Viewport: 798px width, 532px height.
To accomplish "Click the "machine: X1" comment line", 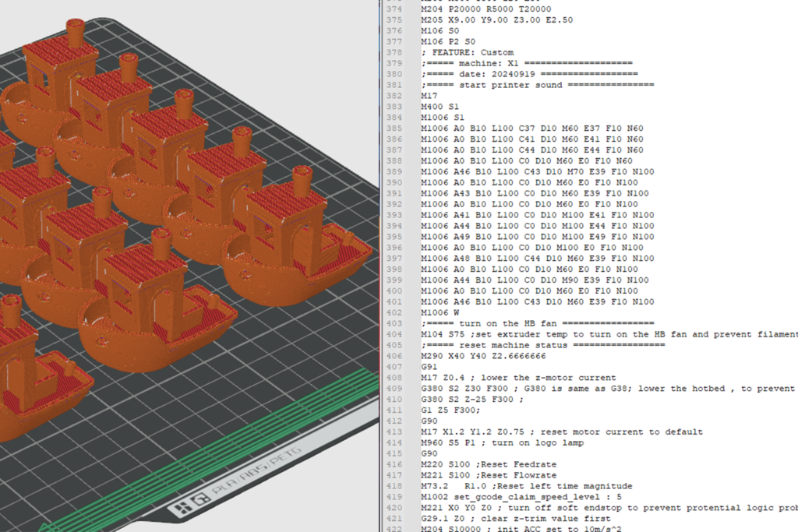I will 527,63.
